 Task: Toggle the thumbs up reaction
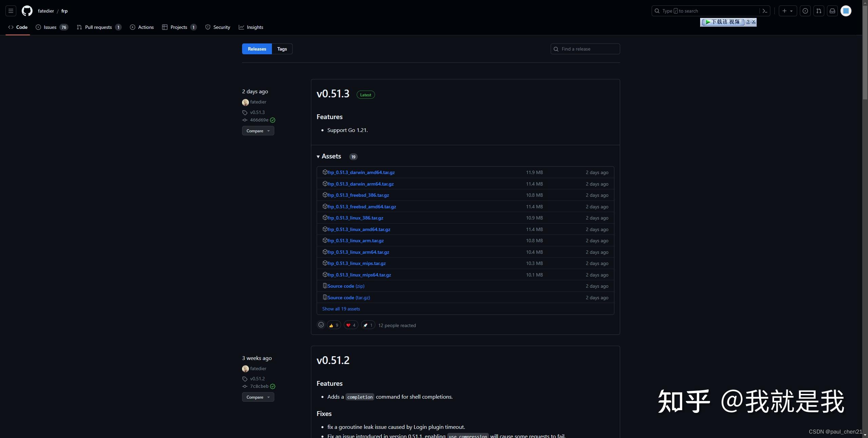(x=334, y=325)
